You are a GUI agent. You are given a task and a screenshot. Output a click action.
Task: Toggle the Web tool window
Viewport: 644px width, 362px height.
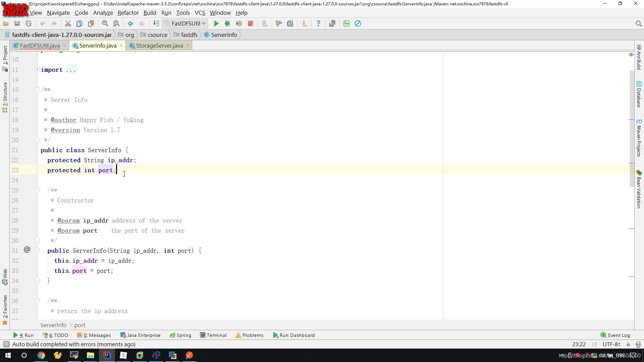coord(5,277)
